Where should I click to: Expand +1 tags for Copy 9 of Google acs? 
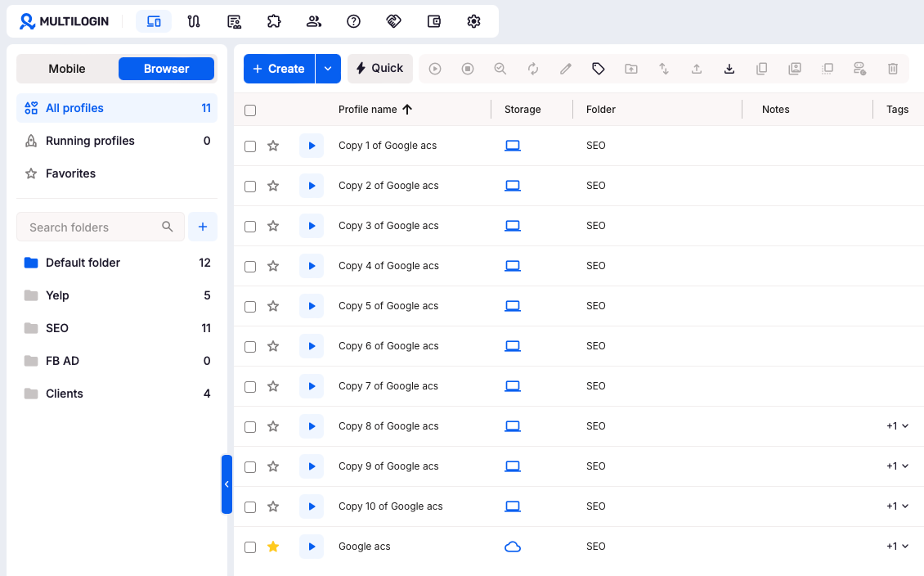coord(898,466)
